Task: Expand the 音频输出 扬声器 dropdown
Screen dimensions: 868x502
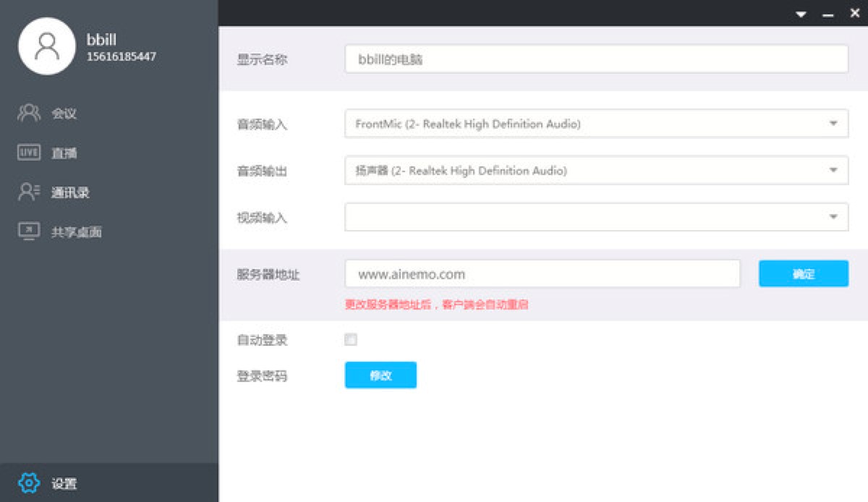Action: 833,171
